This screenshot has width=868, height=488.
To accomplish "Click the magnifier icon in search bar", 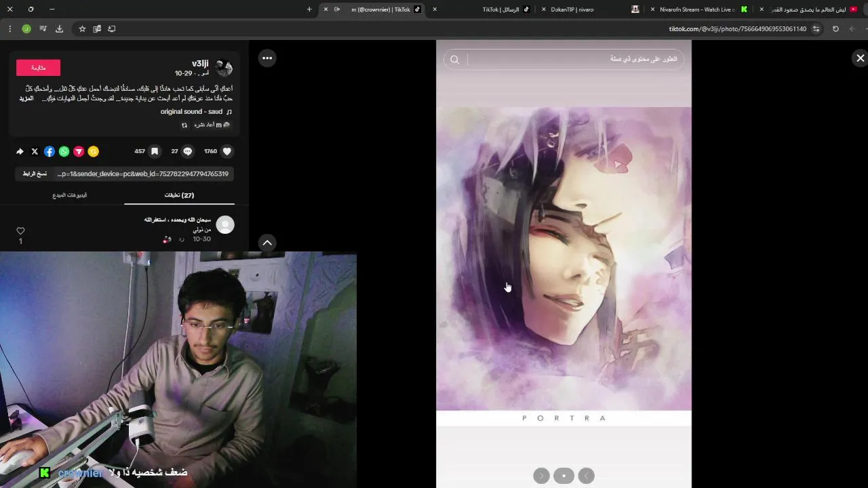I will click(x=454, y=60).
